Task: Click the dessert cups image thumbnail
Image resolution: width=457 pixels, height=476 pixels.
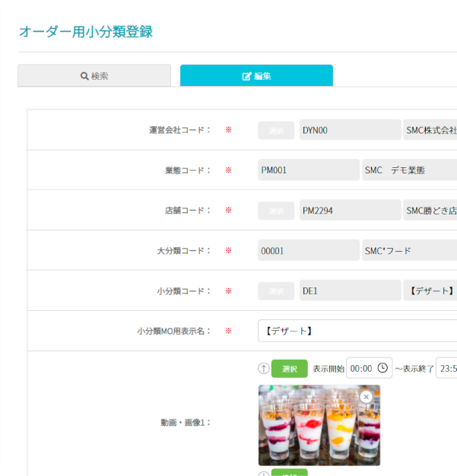Action: (319, 426)
